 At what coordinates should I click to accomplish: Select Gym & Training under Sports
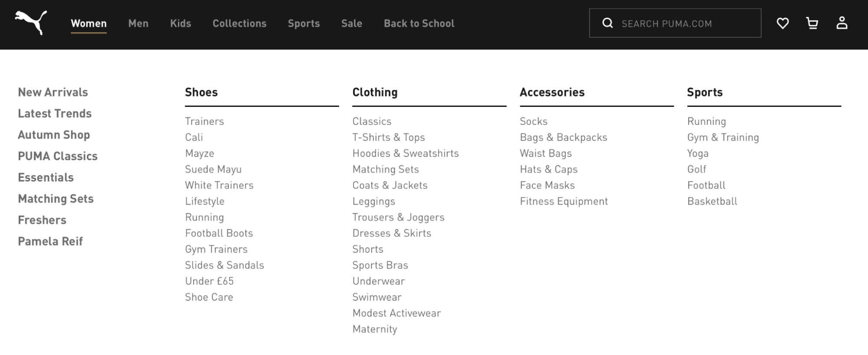coord(723,137)
